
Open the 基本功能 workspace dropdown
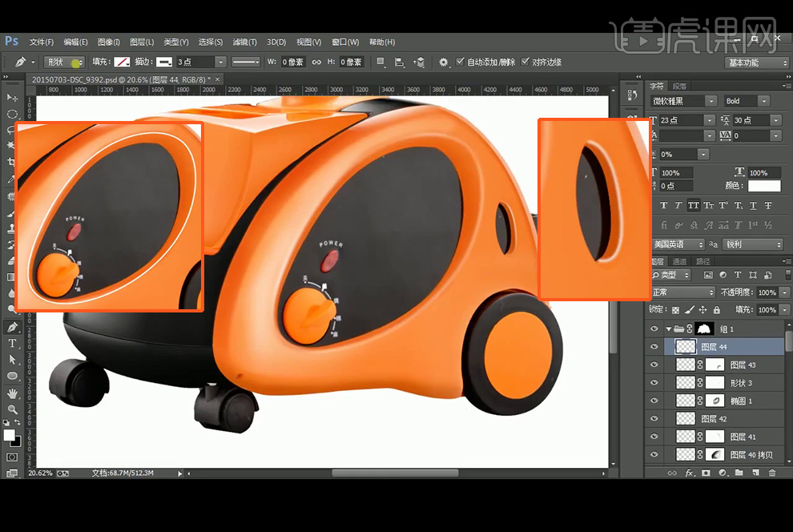757,62
